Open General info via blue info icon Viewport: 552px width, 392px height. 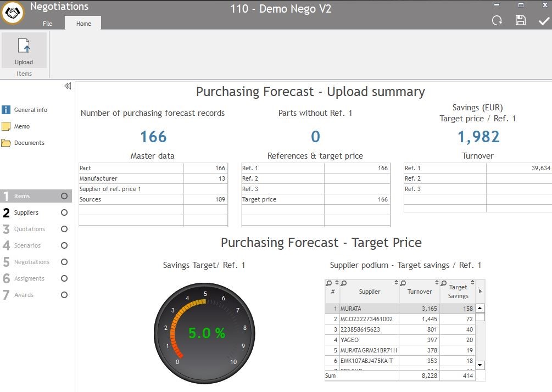tap(6, 110)
